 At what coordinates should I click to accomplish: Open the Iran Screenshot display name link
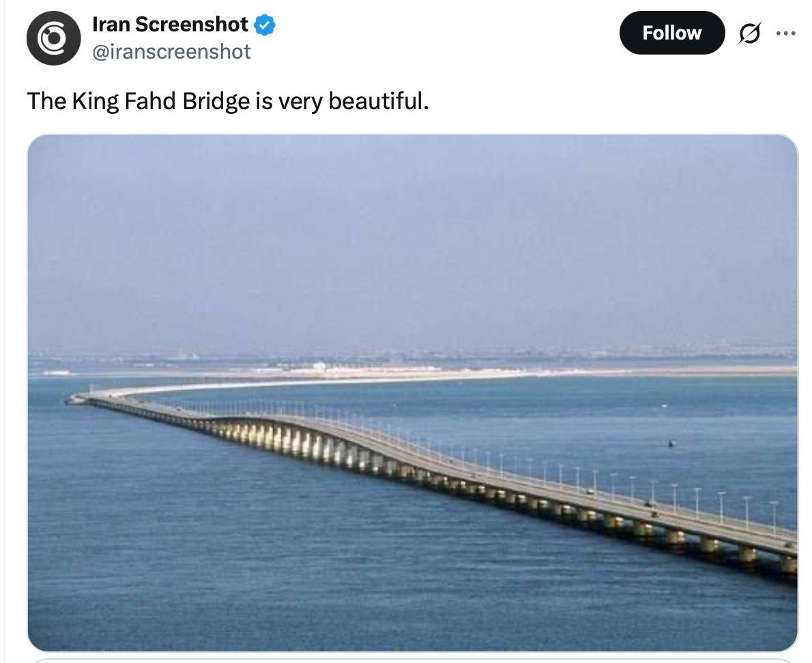pos(170,25)
